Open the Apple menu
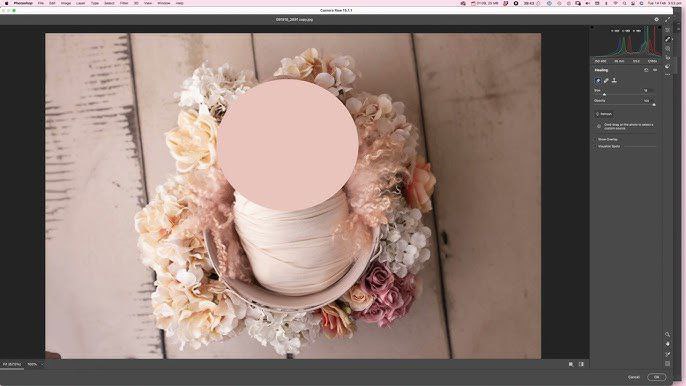This screenshot has height=386, width=686. coord(6,3)
